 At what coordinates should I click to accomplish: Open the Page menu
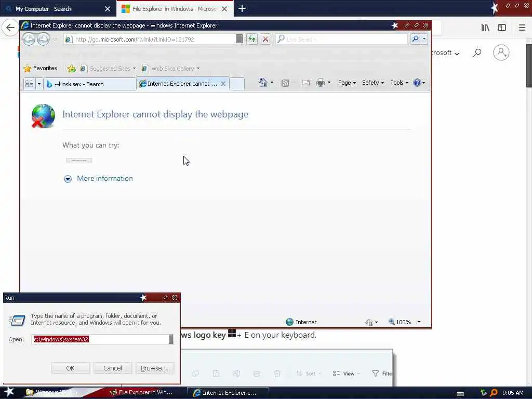[347, 83]
